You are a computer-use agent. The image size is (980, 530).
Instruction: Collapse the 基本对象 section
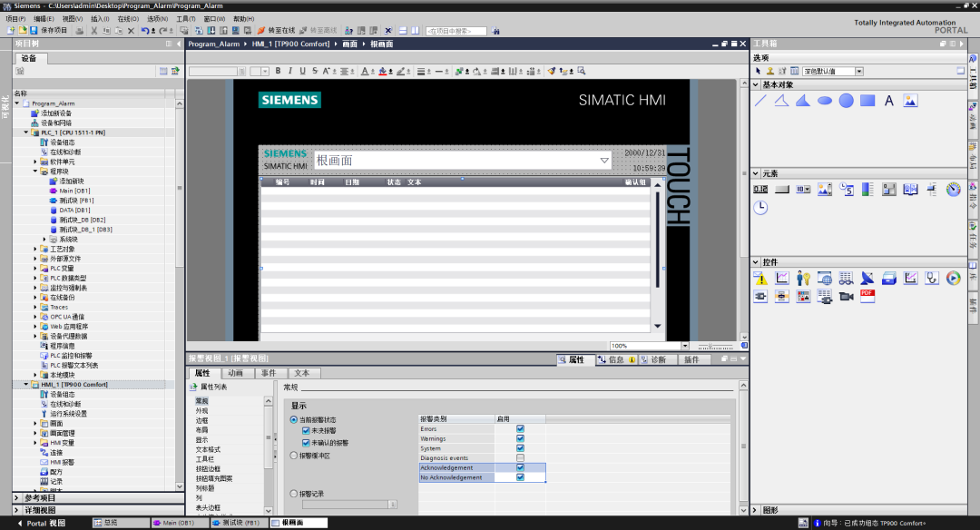pyautogui.click(x=756, y=84)
